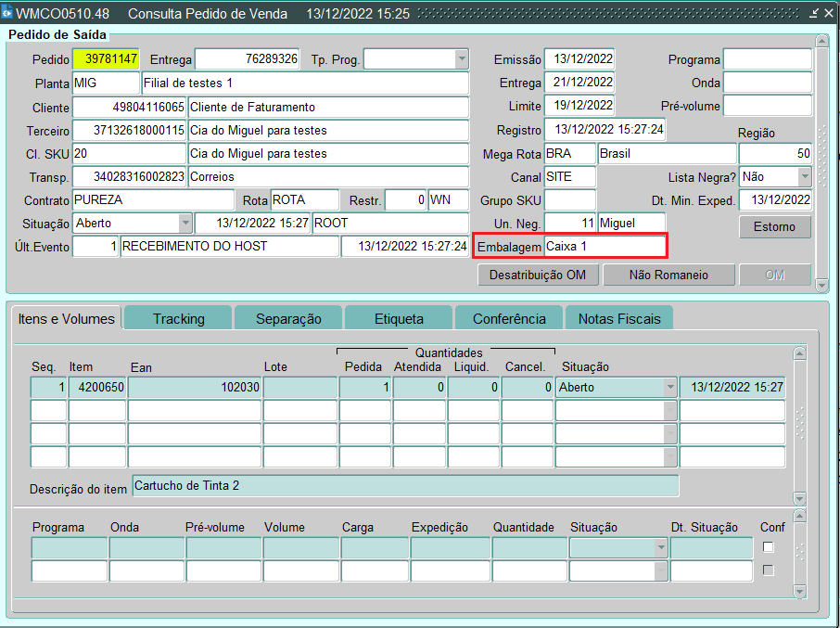Click the Registro field 13/12/2022 15:27:24
This screenshot has width=840, height=628.
[605, 129]
